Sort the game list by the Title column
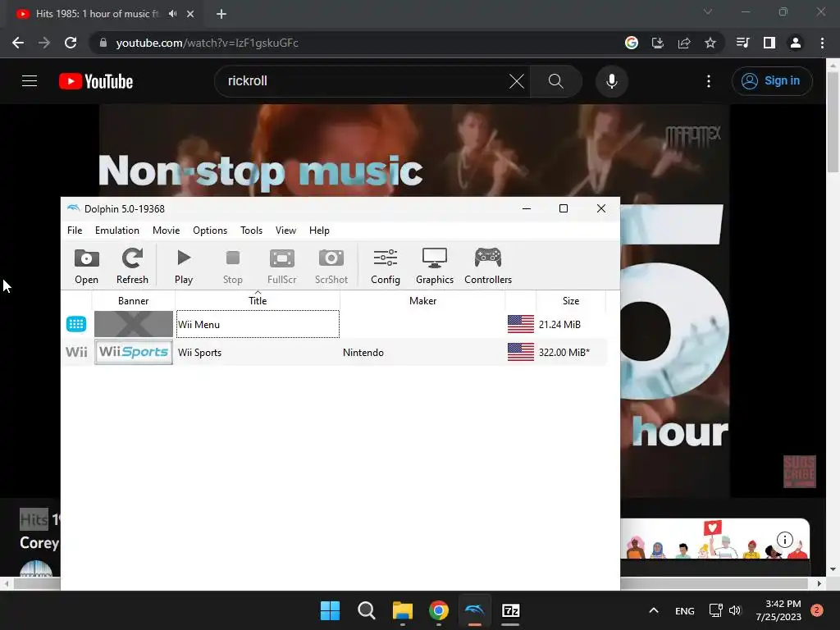This screenshot has height=630, width=840. point(258,300)
